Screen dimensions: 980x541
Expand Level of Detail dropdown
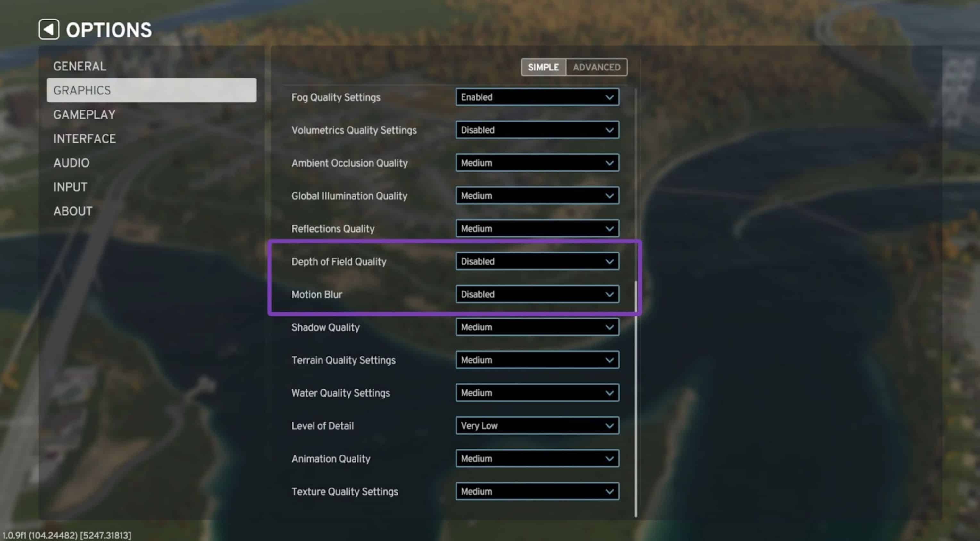pyautogui.click(x=608, y=426)
